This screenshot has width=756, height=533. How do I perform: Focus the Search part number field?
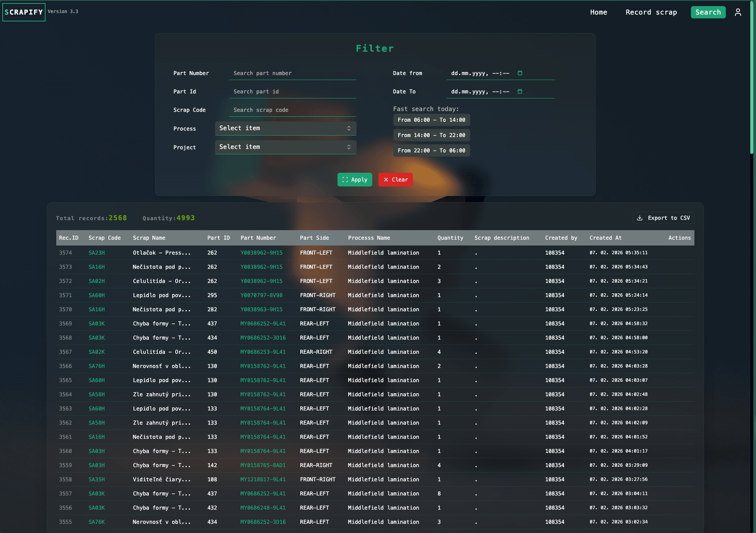(293, 73)
